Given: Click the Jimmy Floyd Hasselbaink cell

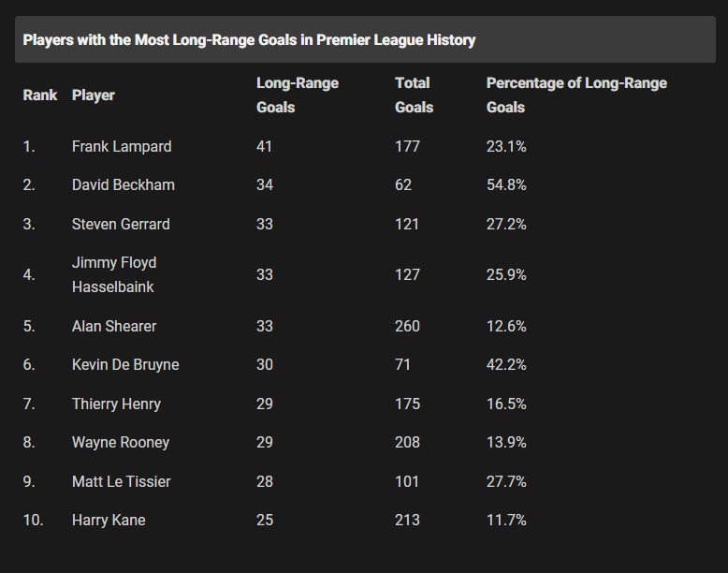Looking at the screenshot, I should coord(114,274).
